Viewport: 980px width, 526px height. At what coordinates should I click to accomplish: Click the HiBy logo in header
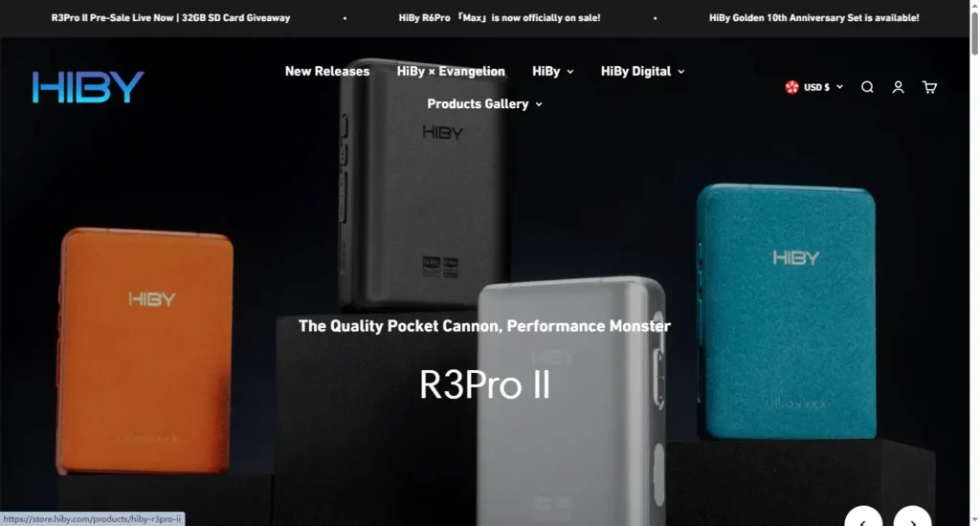point(88,87)
